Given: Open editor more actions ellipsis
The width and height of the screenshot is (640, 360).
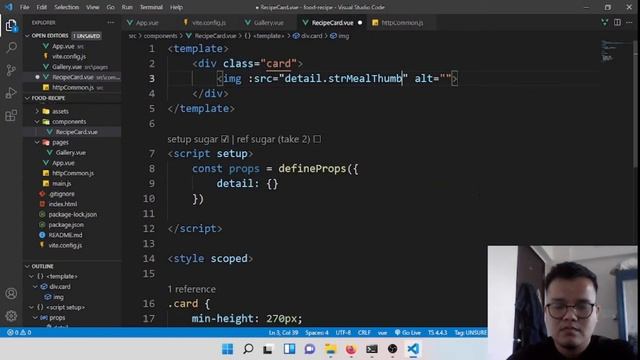Looking at the screenshot, I should pos(629,22).
